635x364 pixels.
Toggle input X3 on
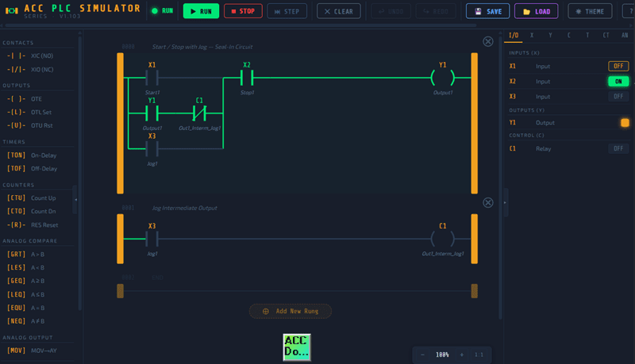pyautogui.click(x=618, y=96)
